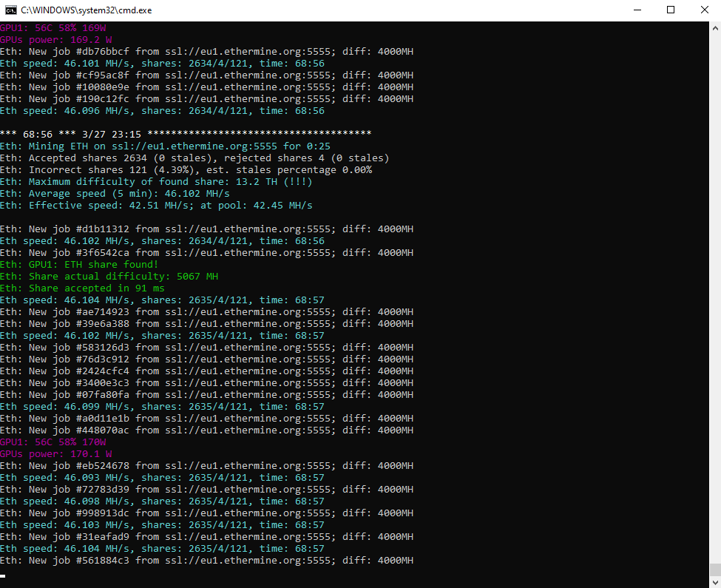721x588 pixels.
Task: Click the scrollbar down arrow
Action: pos(715,582)
